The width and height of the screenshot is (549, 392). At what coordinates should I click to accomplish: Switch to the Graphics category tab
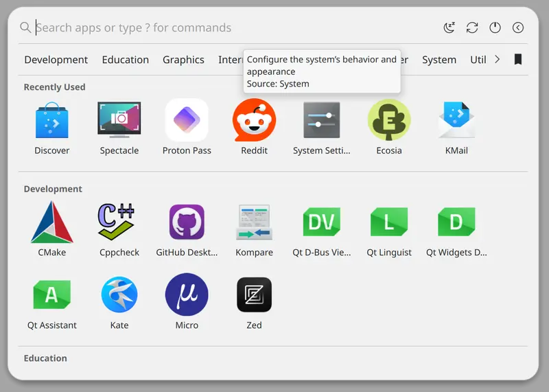coord(183,60)
